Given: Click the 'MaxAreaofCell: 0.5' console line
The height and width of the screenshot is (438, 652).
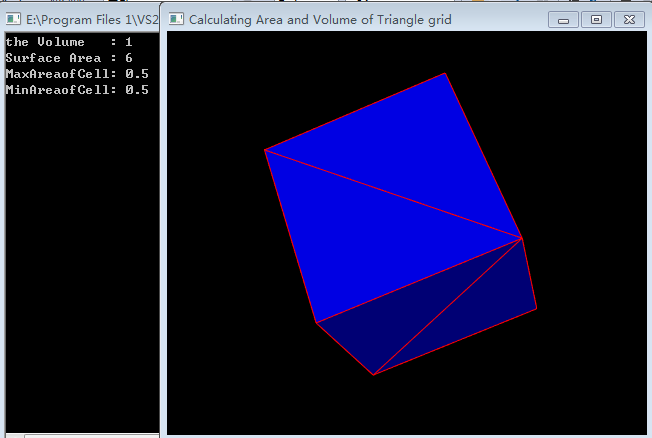Looking at the screenshot, I should point(77,74).
